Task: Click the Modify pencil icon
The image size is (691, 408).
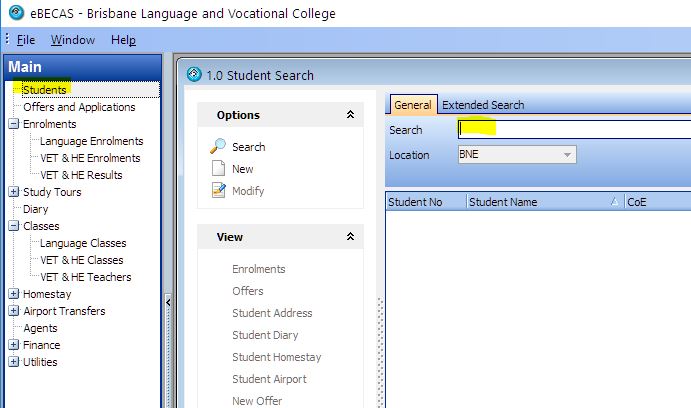Action: point(218,191)
